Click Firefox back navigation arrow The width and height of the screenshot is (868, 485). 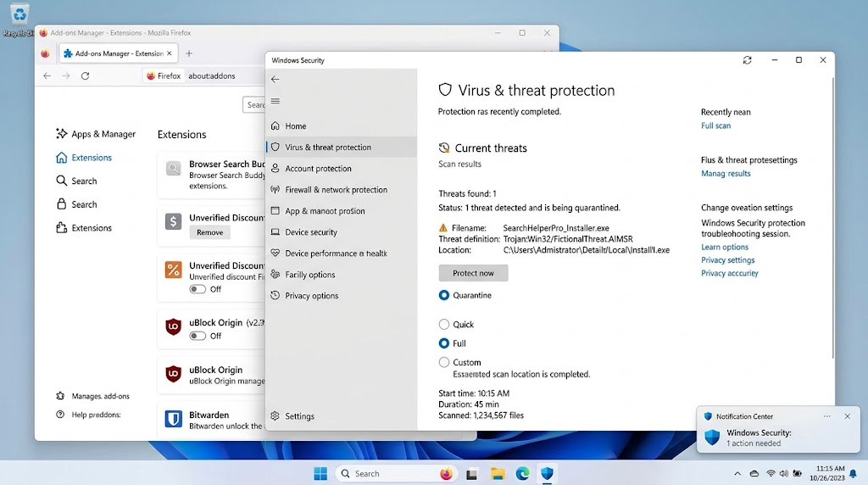(47, 75)
